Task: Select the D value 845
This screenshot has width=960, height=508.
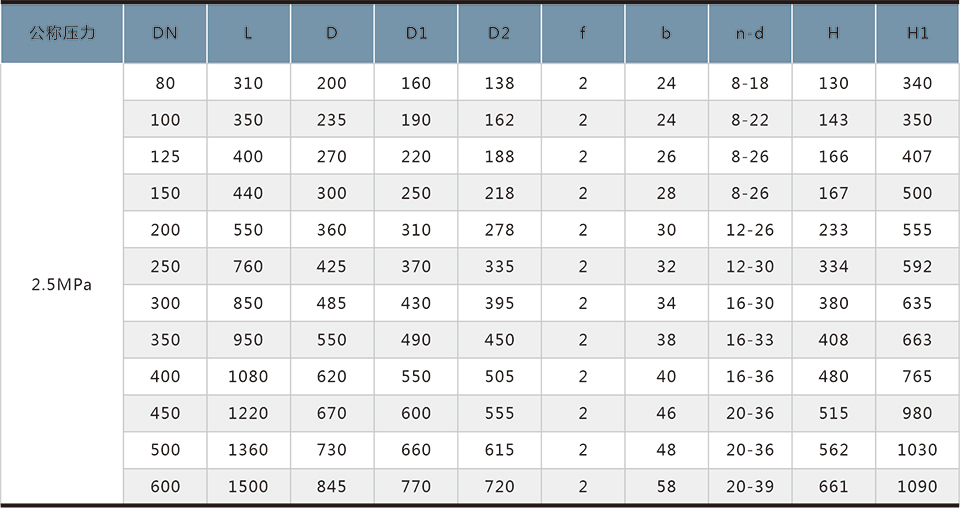Action: pyautogui.click(x=332, y=487)
